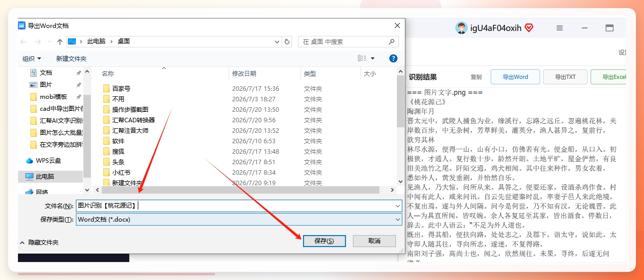The width and height of the screenshot is (644, 280).
Task: Open the view options dropdown arrow
Action: (x=372, y=59)
